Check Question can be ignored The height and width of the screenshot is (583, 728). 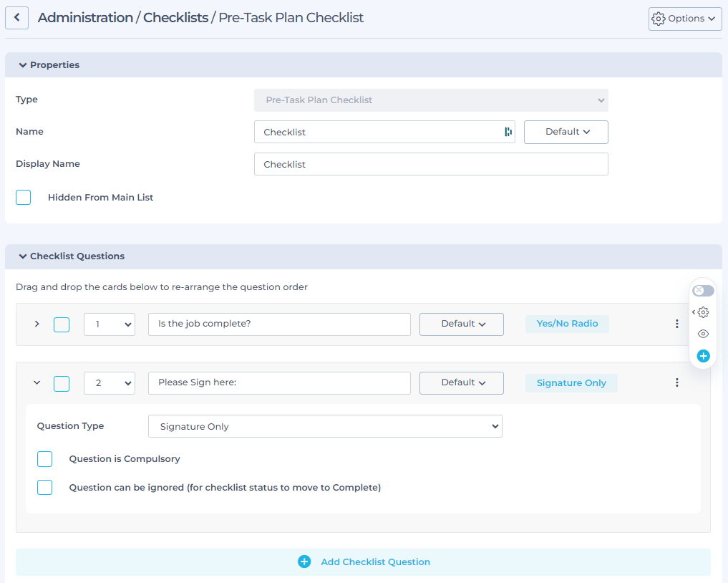[x=44, y=487]
